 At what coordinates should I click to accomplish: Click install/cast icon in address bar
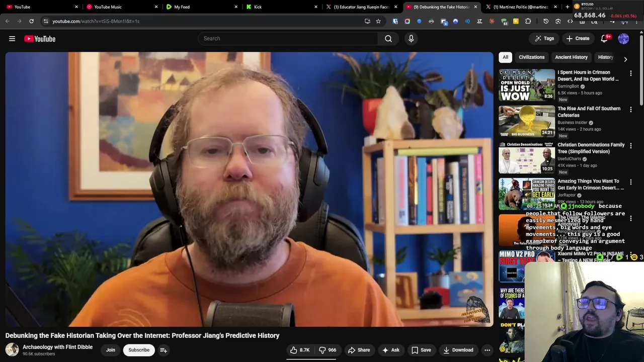(367, 21)
